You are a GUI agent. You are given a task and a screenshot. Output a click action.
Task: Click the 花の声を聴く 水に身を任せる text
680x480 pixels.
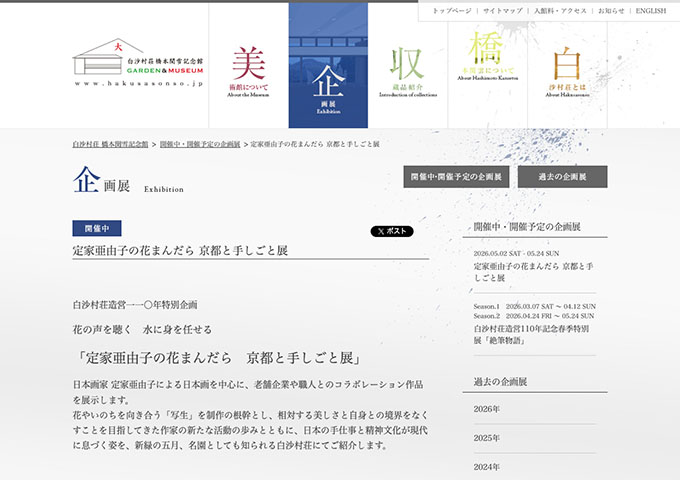142,330
